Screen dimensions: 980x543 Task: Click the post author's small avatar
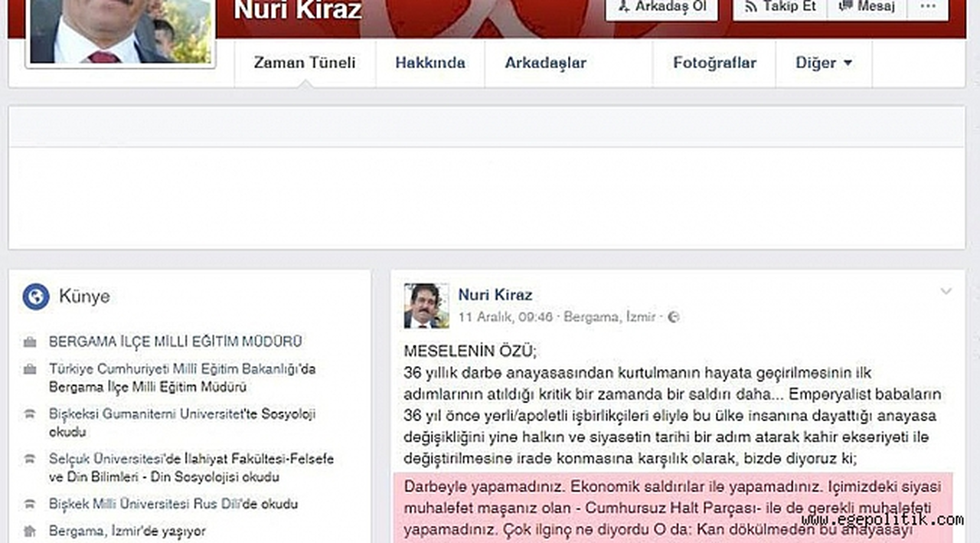point(426,306)
